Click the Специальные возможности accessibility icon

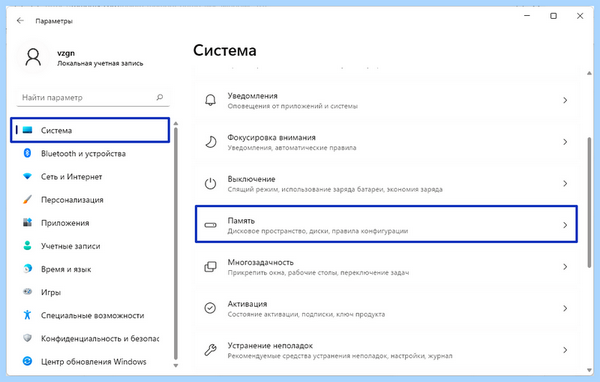click(27, 315)
